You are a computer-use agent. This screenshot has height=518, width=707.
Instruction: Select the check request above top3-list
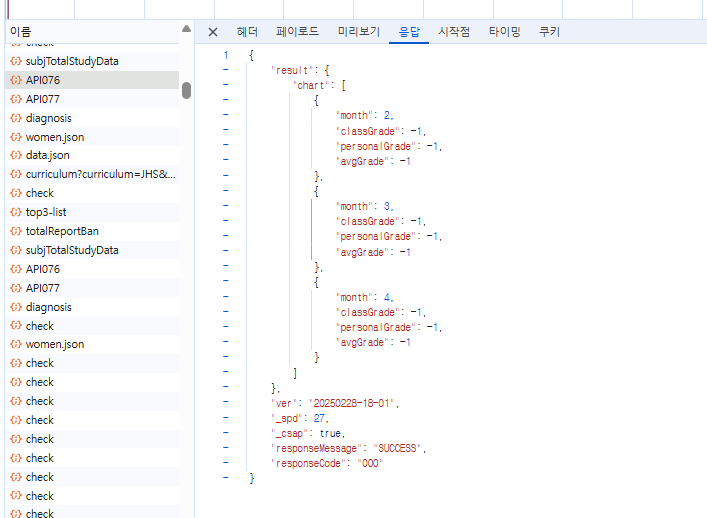point(40,193)
